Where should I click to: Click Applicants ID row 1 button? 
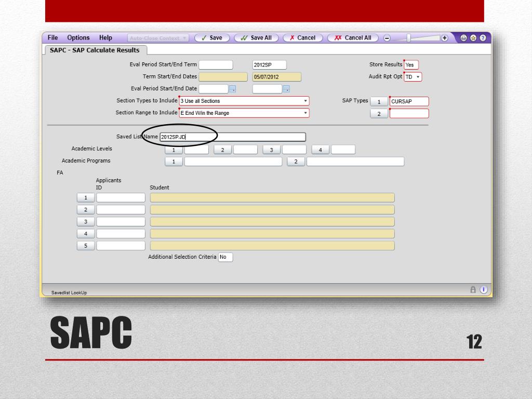pos(86,198)
